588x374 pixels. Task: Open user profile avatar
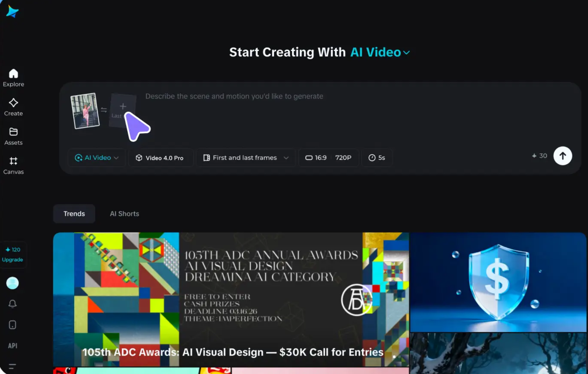12,283
